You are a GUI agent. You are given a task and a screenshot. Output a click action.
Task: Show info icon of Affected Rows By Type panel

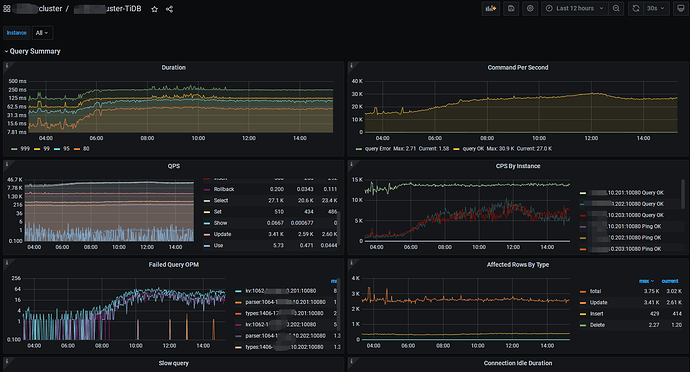[x=351, y=262]
